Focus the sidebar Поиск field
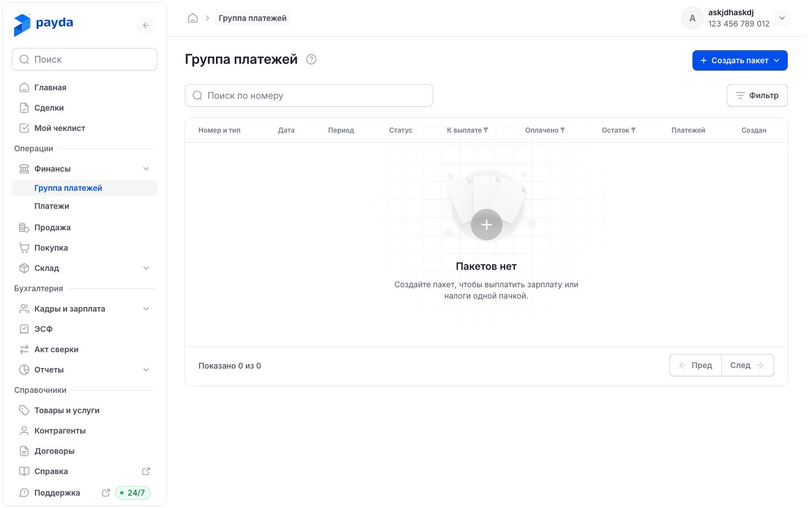812x508 pixels. click(85, 59)
